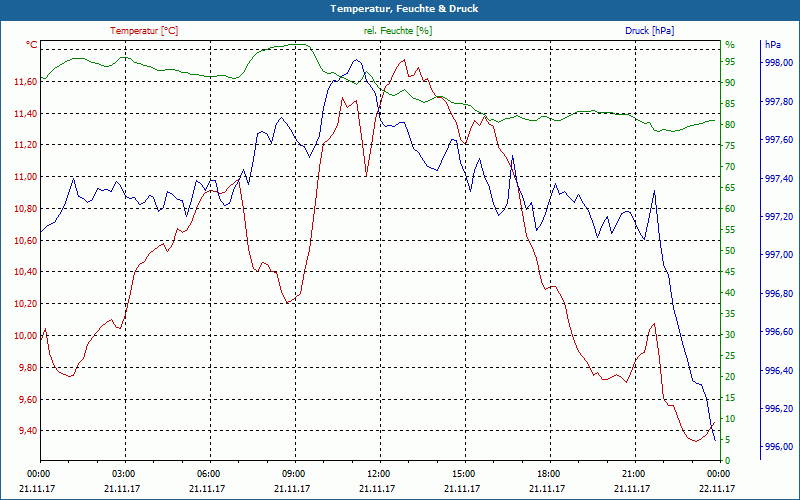Click temperature axis value 9,60
Viewport: 800px width, 500px height.
pos(28,399)
